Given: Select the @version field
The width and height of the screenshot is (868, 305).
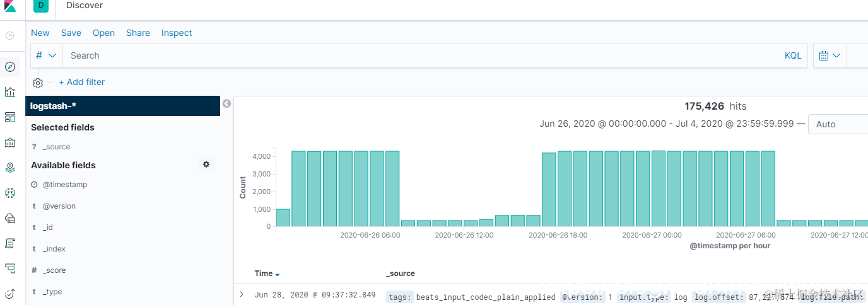Looking at the screenshot, I should click(x=59, y=206).
